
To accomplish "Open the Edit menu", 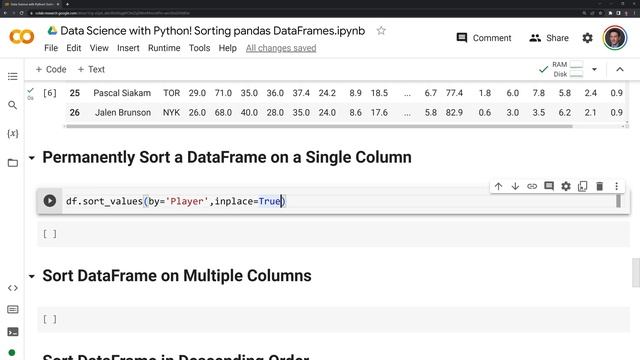I will point(74,48).
